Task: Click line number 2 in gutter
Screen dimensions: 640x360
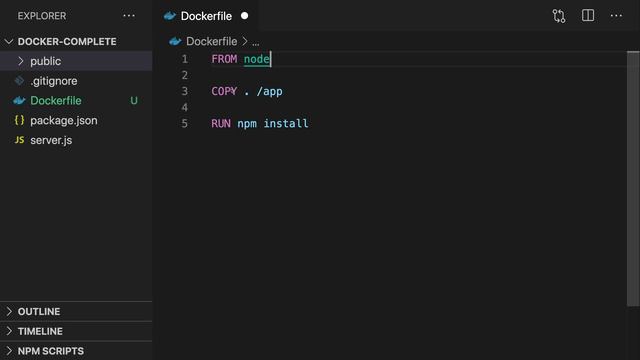Action: pos(184,75)
